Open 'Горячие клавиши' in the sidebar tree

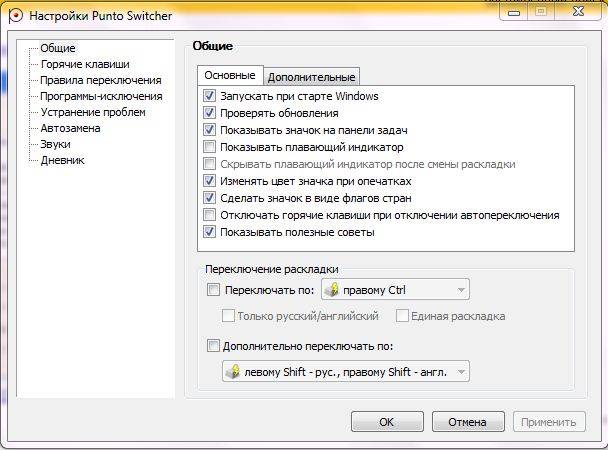(85, 64)
